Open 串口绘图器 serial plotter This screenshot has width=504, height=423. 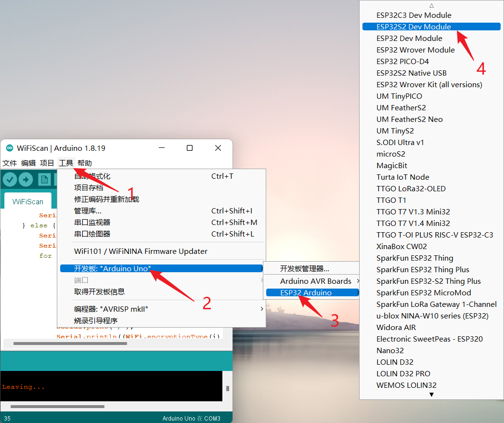[x=162, y=234]
